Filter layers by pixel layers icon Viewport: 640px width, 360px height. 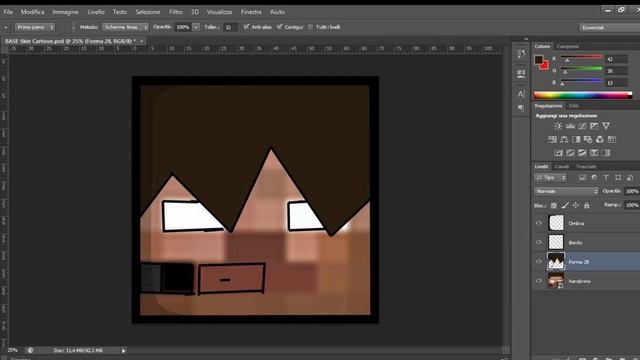(x=582, y=178)
